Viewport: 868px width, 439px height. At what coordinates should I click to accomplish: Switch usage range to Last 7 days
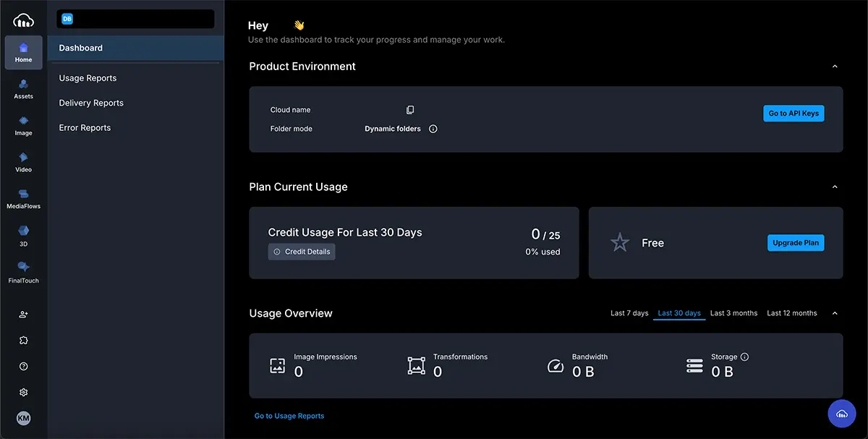629,313
